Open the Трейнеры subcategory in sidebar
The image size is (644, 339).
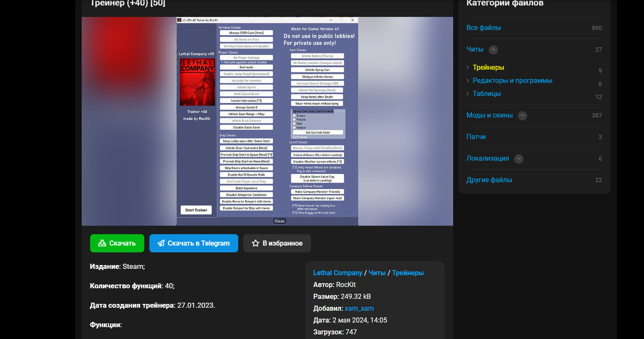tap(488, 68)
